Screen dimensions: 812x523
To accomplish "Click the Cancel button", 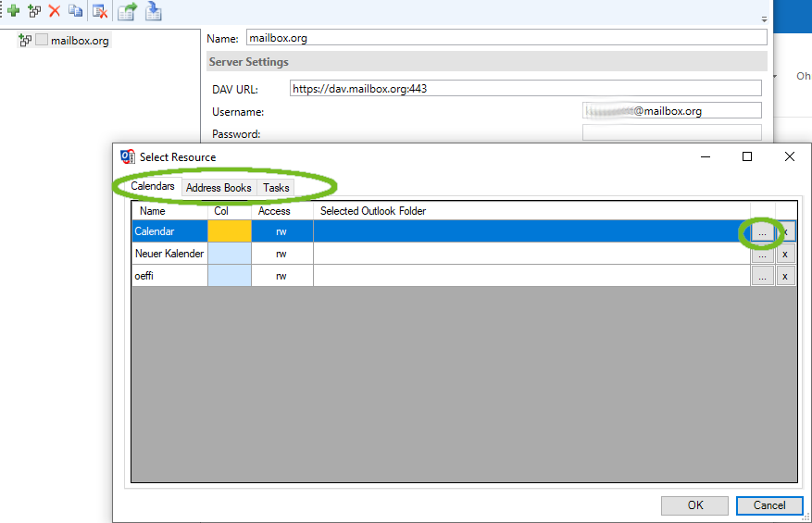I will [769, 505].
